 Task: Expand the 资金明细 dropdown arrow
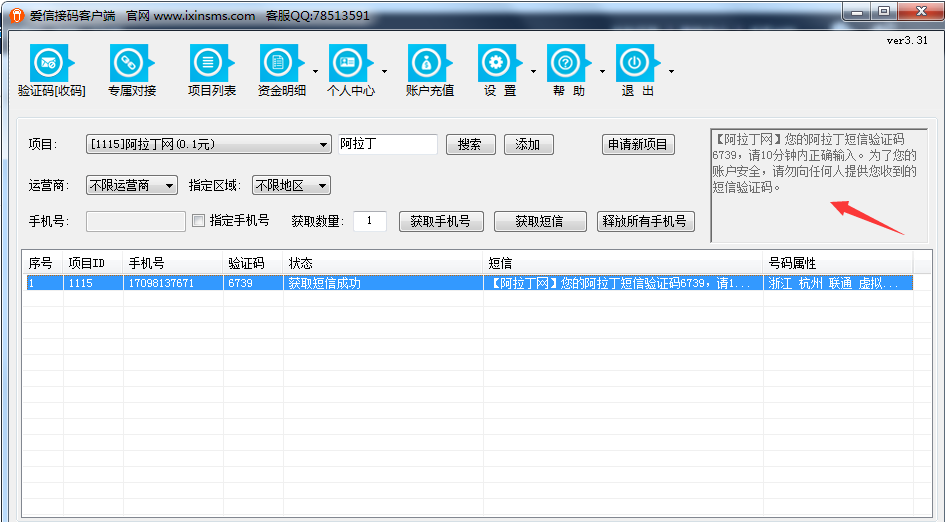[x=315, y=72]
